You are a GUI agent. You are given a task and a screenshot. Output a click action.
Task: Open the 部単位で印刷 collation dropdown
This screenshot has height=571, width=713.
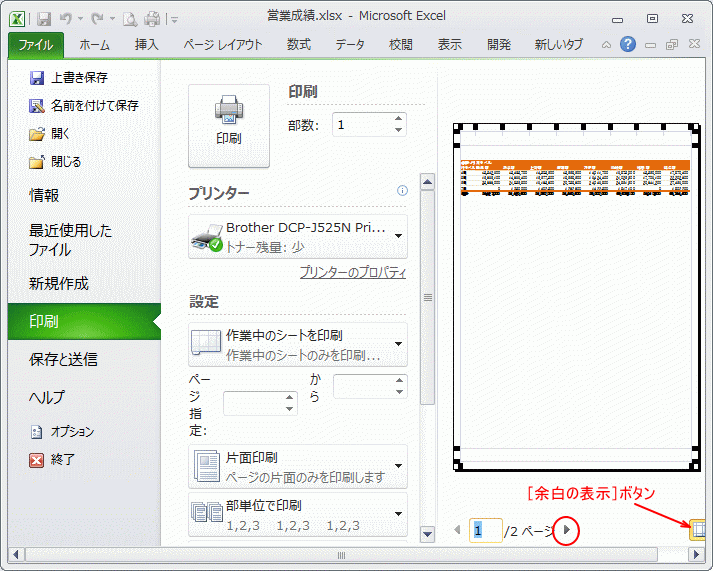tap(298, 515)
